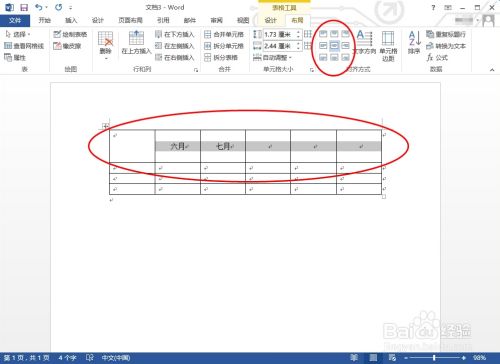The width and height of the screenshot is (500, 364).
Task: Switch to the 邮件 (Mailings) tab
Action: click(x=190, y=20)
